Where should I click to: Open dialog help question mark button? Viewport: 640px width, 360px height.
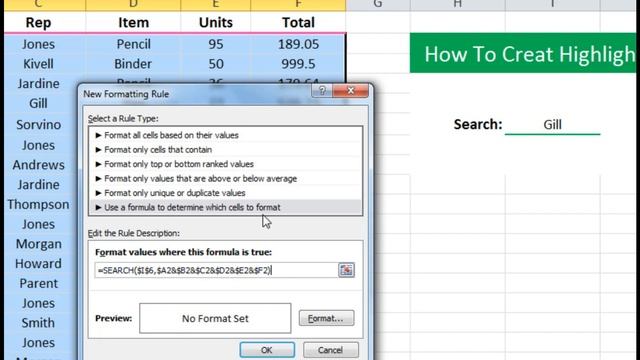pyautogui.click(x=322, y=91)
